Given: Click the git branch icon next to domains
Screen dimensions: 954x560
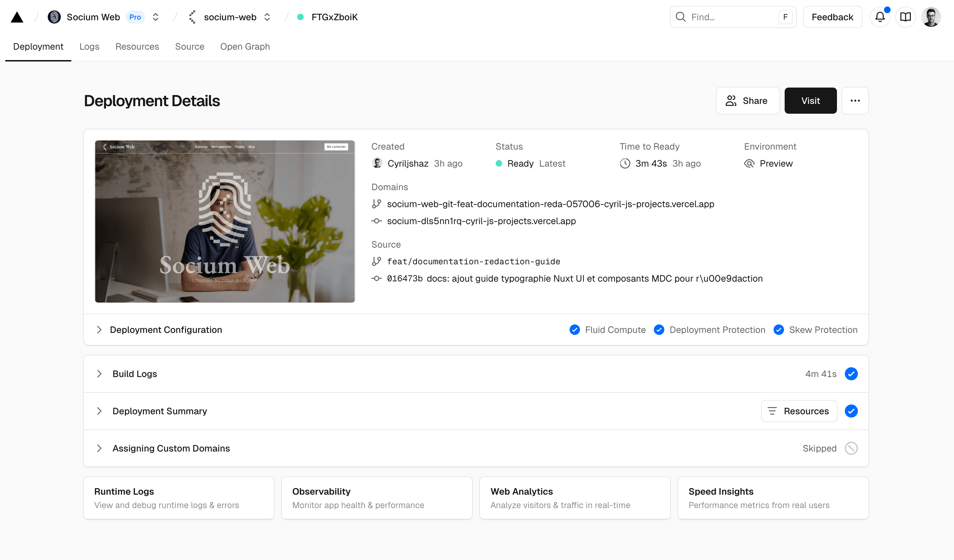Looking at the screenshot, I should (377, 204).
